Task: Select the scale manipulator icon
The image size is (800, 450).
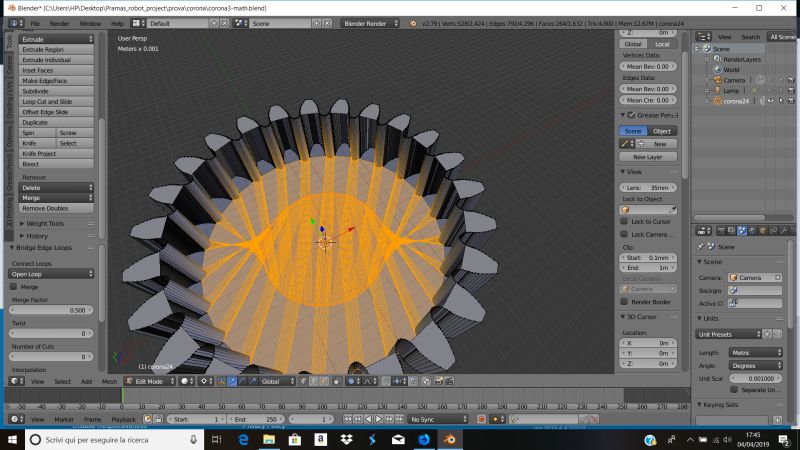Action: (253, 381)
